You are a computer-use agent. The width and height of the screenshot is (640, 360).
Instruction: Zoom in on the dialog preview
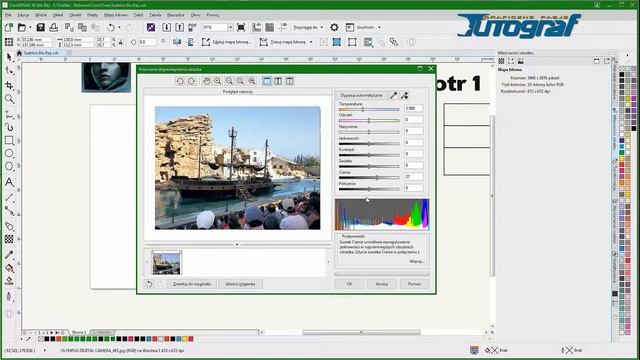[x=218, y=81]
